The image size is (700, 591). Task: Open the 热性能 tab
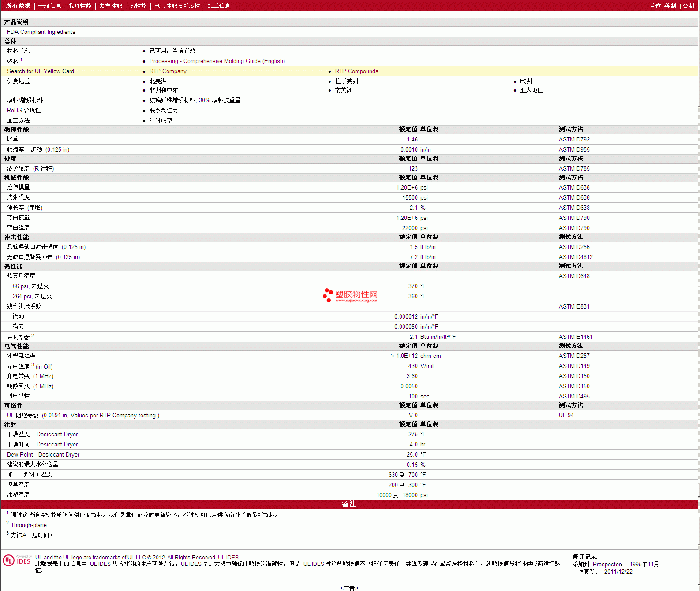138,6
